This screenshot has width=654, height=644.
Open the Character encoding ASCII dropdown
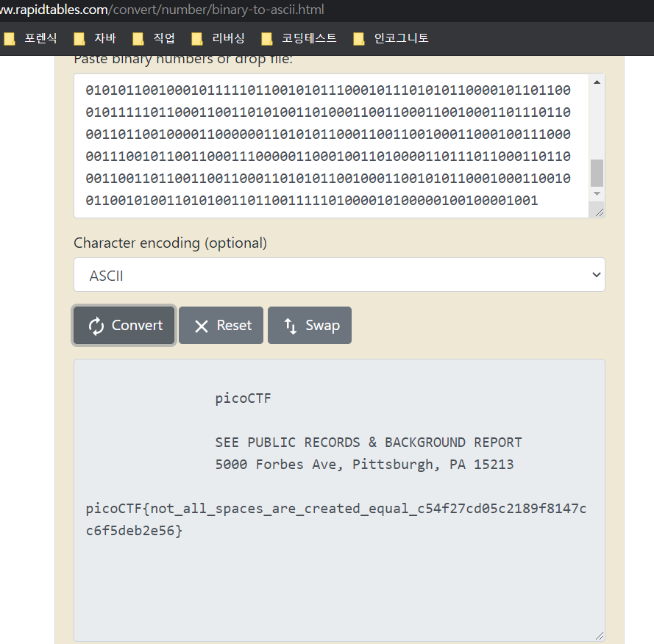tap(339, 275)
